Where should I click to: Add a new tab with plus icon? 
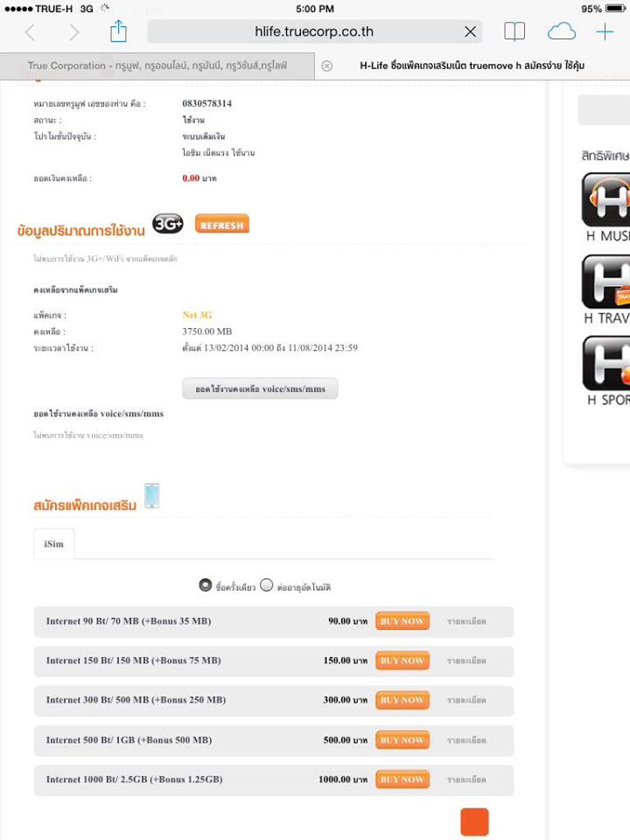click(605, 32)
